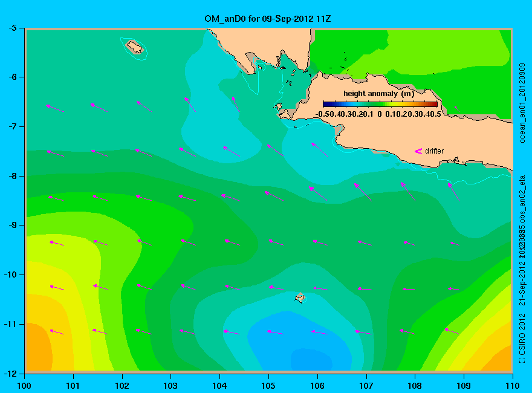
Task: Click the '-6' latitude axis label
Action: (x=12, y=77)
